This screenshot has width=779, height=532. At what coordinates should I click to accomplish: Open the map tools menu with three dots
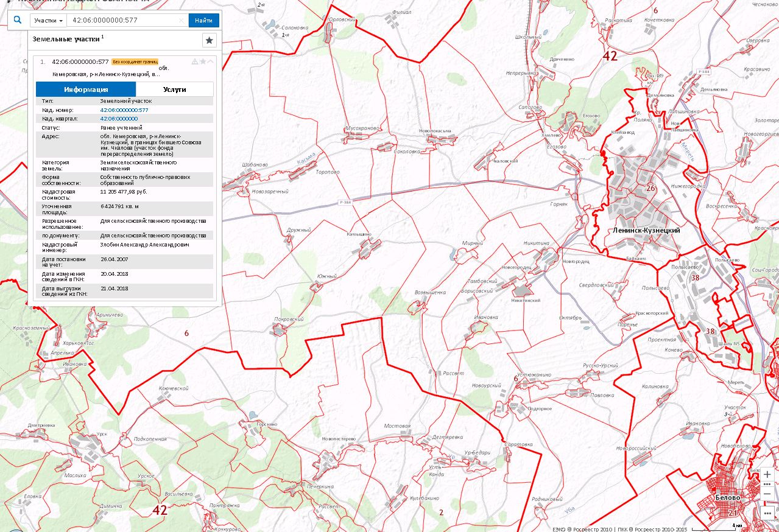[767, 514]
